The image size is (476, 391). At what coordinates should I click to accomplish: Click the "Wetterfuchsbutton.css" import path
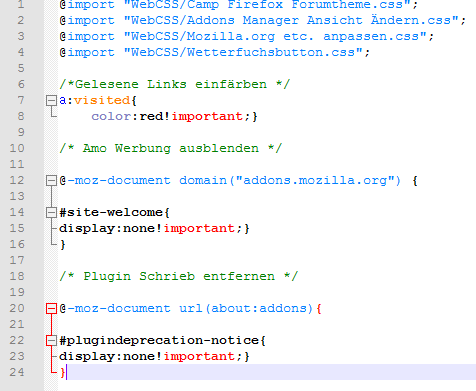pyautogui.click(x=243, y=52)
